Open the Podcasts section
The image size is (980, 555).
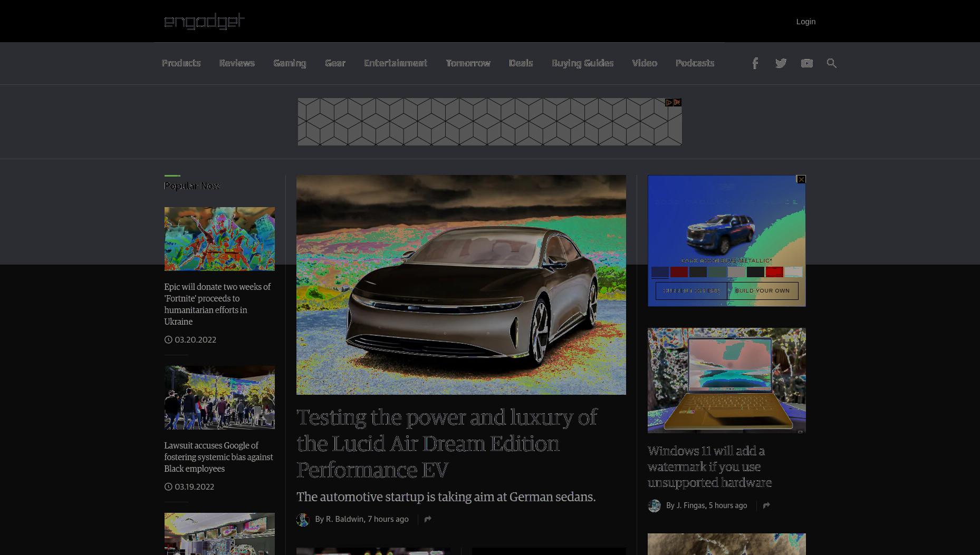coord(695,63)
